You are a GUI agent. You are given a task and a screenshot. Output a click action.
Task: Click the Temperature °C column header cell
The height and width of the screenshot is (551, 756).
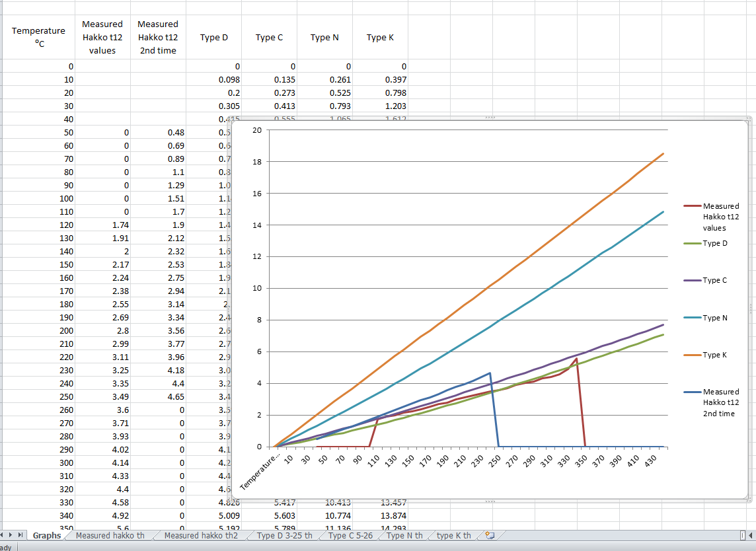38,37
